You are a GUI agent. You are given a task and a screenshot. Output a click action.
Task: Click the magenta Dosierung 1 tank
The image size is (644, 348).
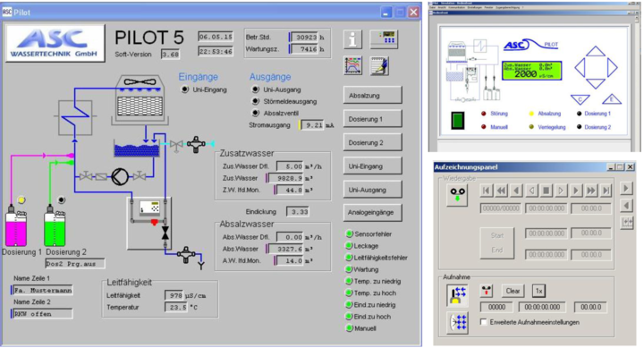coord(16,227)
